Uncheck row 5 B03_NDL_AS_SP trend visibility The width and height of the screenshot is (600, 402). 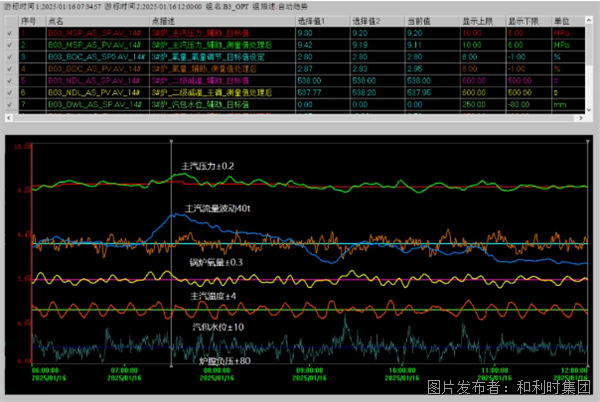pyautogui.click(x=9, y=82)
